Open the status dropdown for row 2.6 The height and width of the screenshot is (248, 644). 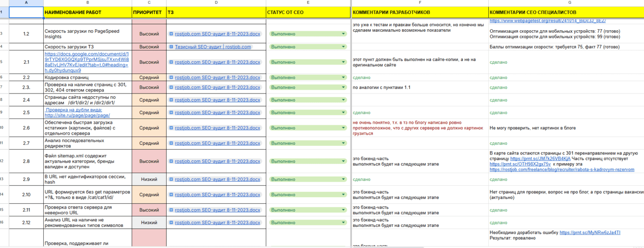coord(344,128)
